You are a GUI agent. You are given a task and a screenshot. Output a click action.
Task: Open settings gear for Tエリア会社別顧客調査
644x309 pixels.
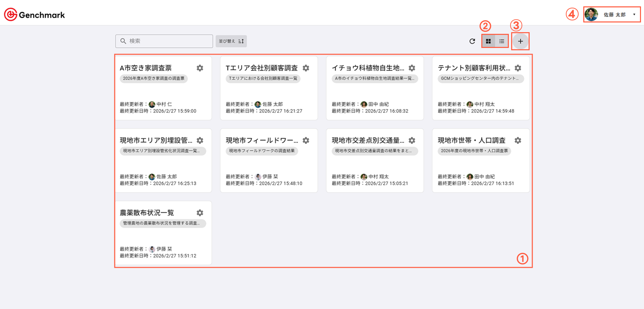click(x=306, y=68)
